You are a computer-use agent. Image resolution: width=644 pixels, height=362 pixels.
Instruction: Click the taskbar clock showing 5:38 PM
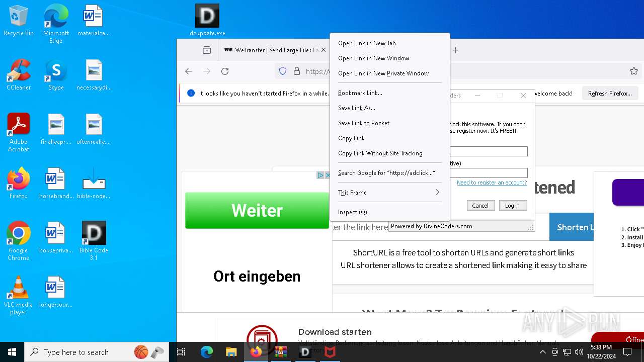pos(601,352)
